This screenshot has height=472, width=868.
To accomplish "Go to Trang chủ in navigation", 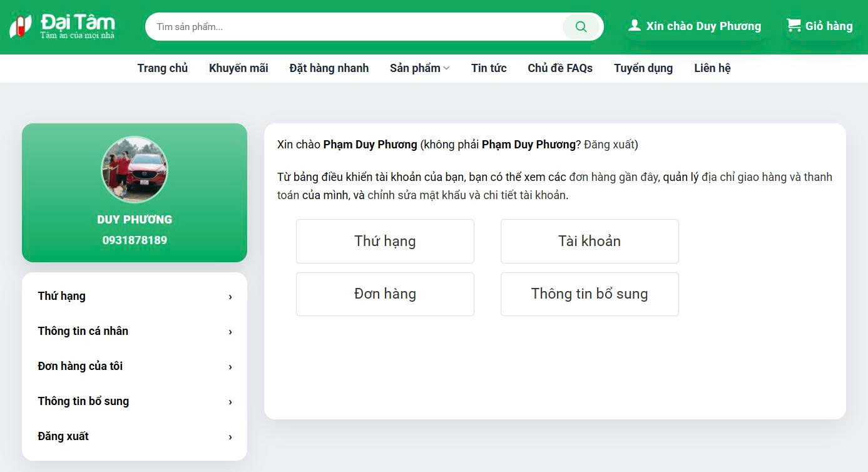I will click(x=163, y=68).
